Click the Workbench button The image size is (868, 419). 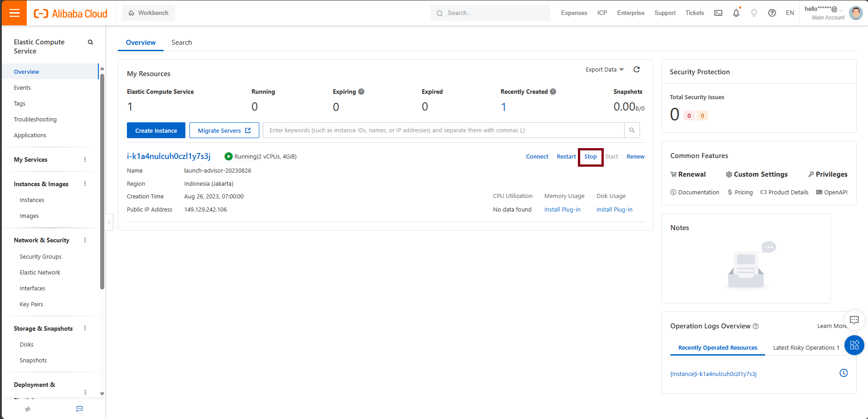click(x=148, y=13)
